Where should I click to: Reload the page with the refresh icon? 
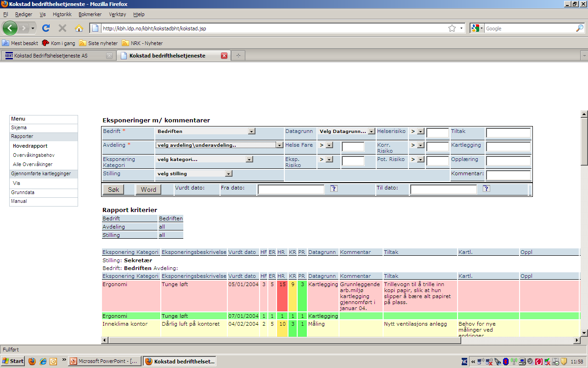point(46,28)
